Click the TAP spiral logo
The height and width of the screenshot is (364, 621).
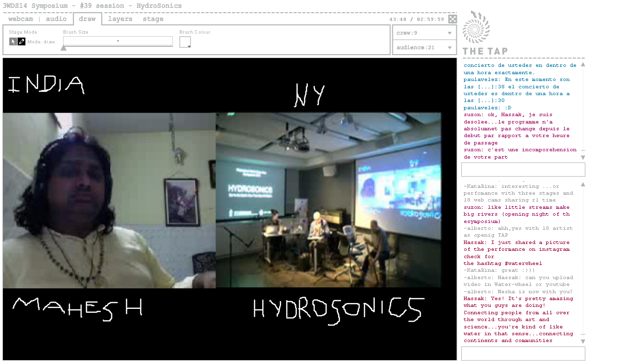[476, 27]
